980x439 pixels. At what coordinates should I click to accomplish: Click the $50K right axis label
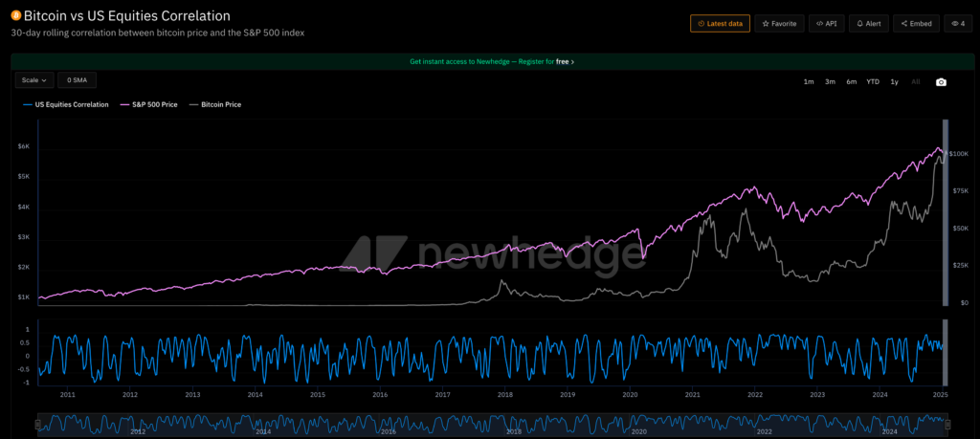960,229
